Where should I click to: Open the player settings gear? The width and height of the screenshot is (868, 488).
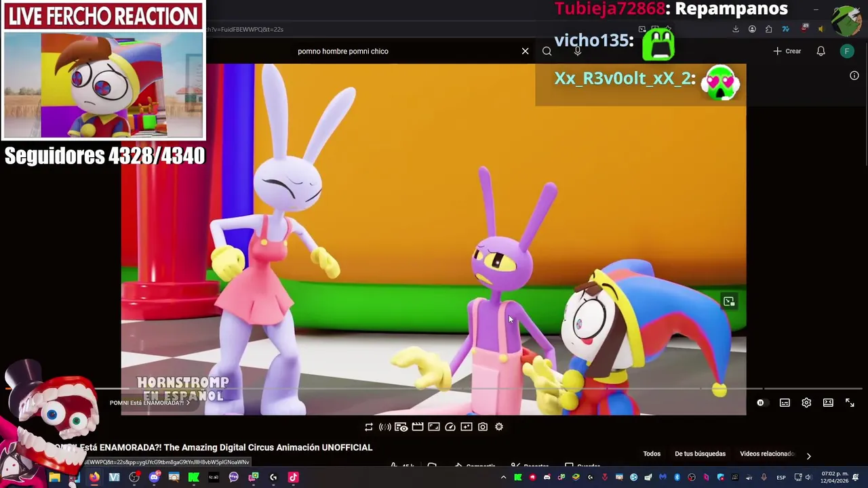tap(806, 403)
